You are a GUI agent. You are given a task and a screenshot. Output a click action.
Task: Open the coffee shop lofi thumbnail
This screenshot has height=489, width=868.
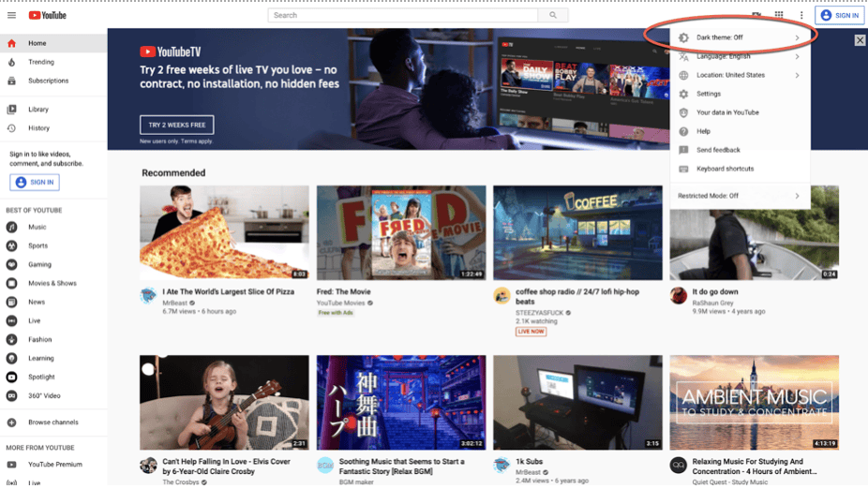coord(577,232)
